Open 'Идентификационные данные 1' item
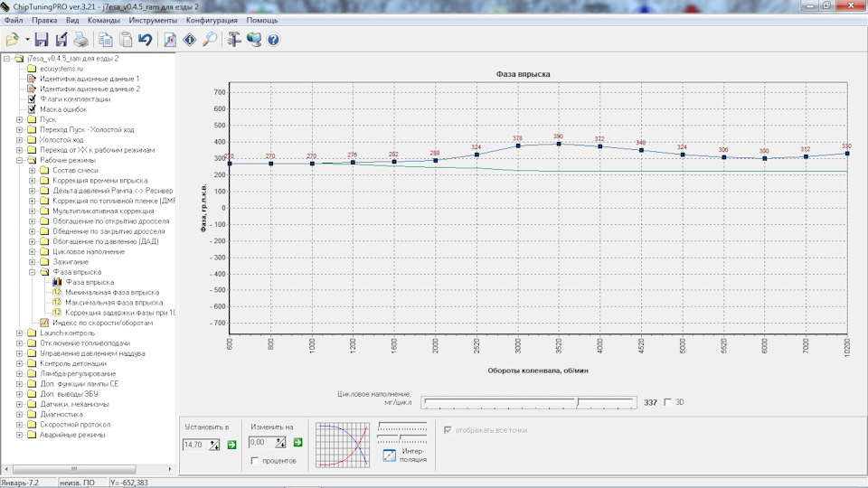 (90, 79)
